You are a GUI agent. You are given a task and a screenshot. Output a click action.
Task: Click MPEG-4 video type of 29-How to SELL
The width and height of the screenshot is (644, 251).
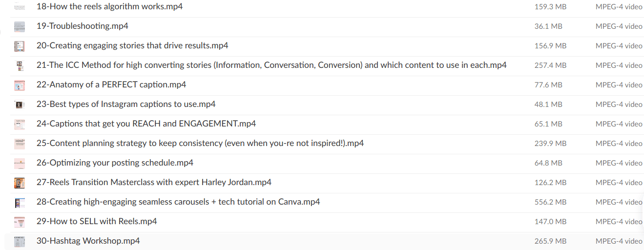(x=619, y=222)
